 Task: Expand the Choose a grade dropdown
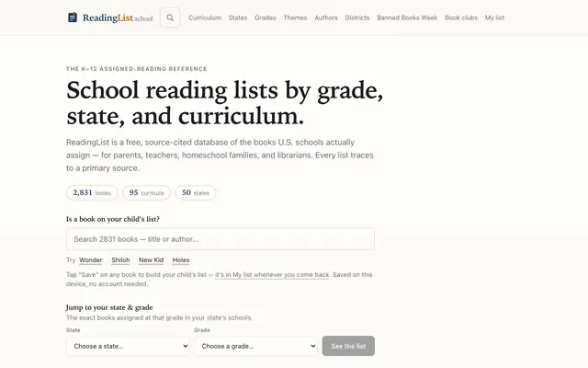(255, 346)
